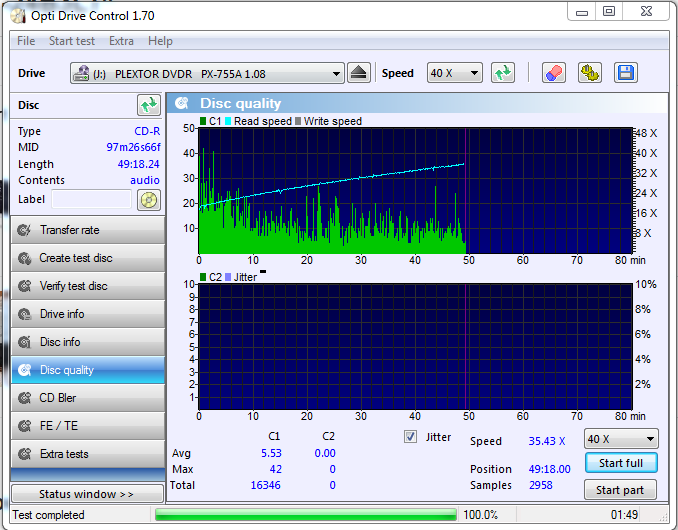Image resolution: width=678 pixels, height=530 pixels.
Task: Refresh disc info with the green arrows
Action: tap(148, 105)
